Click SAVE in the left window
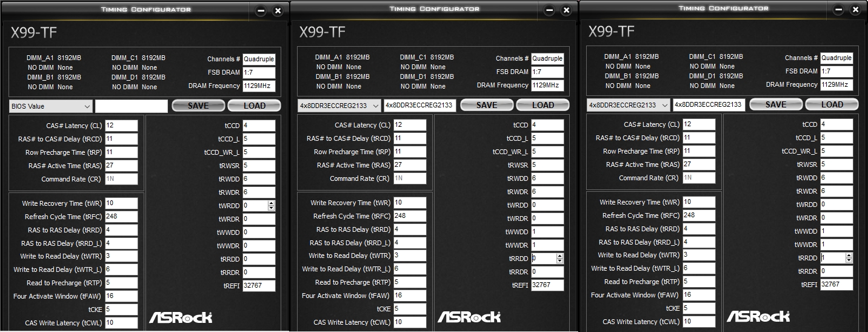Image resolution: width=868 pixels, height=332 pixels. pos(198,106)
